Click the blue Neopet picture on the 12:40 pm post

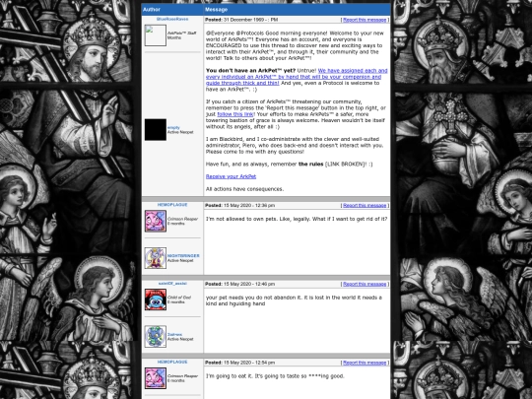coord(156,337)
